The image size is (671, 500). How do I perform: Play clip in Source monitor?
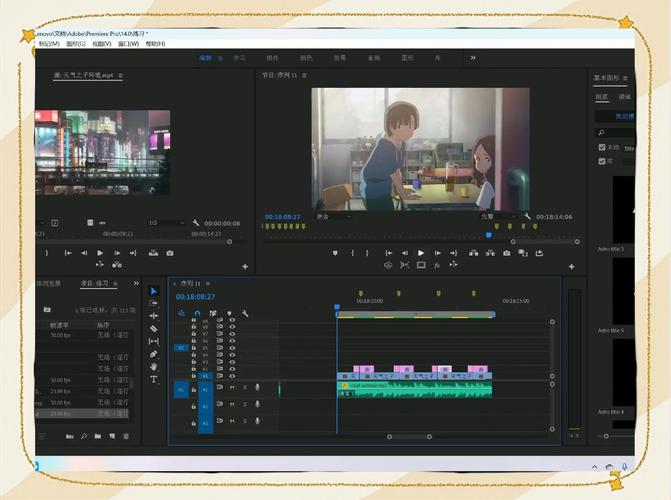(x=100, y=253)
